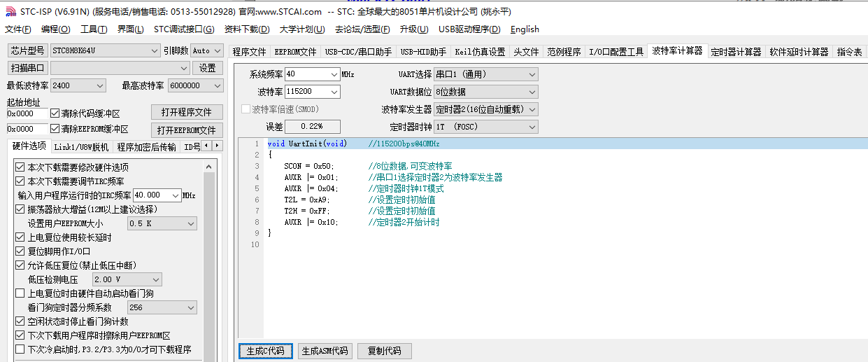Open 系统频率 40 combo box

pyautogui.click(x=334, y=74)
